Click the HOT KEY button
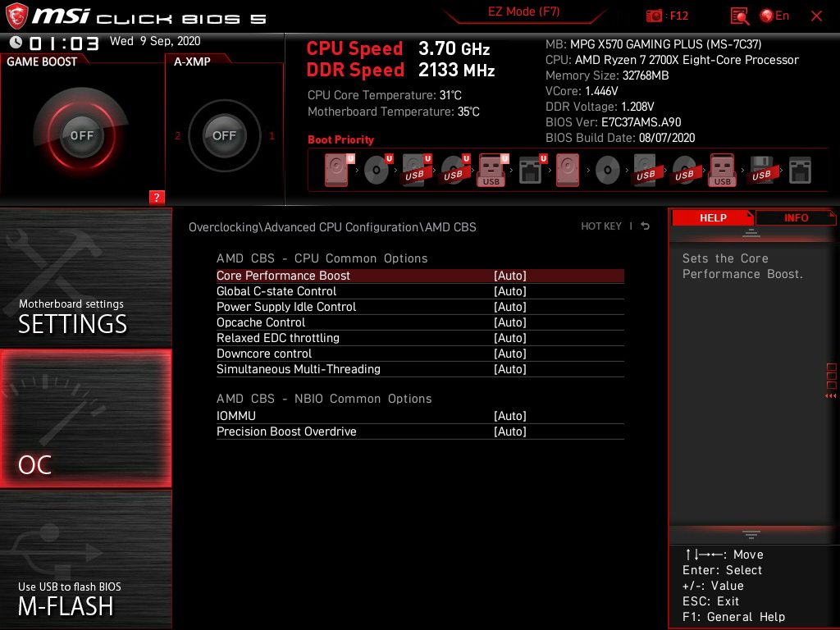The height and width of the screenshot is (630, 840). point(601,226)
